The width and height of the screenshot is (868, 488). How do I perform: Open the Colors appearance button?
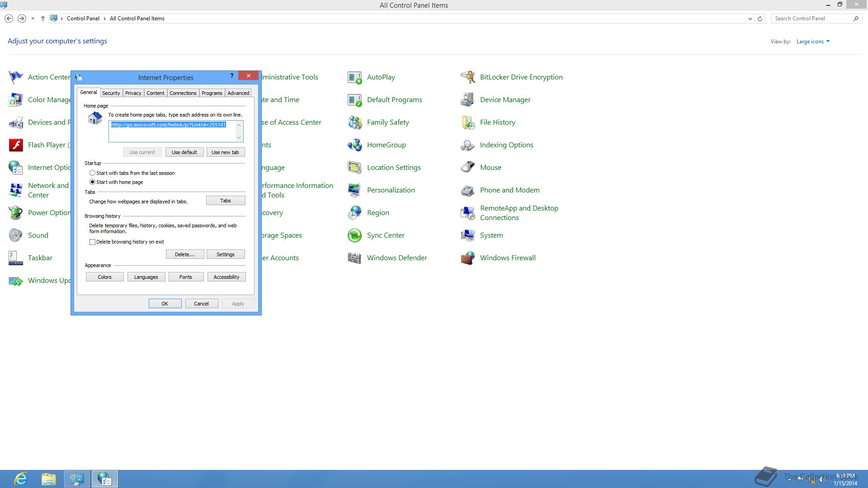(x=104, y=277)
